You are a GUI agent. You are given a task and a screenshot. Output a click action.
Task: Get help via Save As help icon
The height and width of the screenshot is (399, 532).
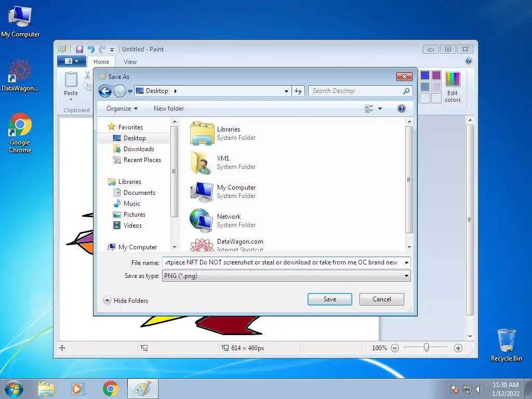coord(402,109)
